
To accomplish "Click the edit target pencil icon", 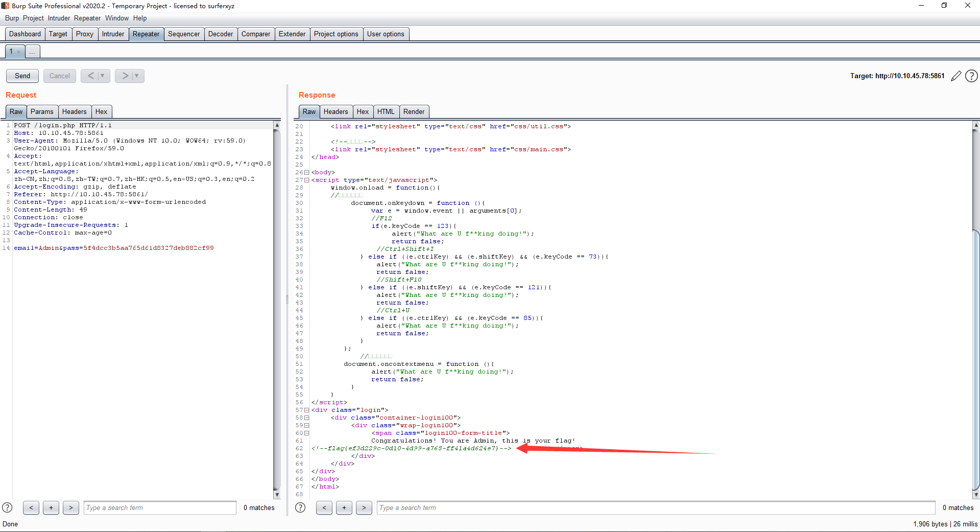I will [956, 76].
